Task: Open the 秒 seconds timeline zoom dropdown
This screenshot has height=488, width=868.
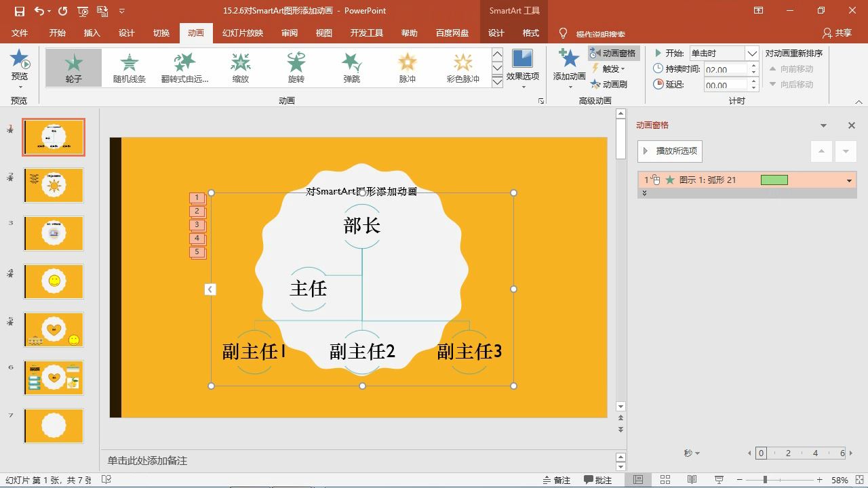Action: pos(692,453)
